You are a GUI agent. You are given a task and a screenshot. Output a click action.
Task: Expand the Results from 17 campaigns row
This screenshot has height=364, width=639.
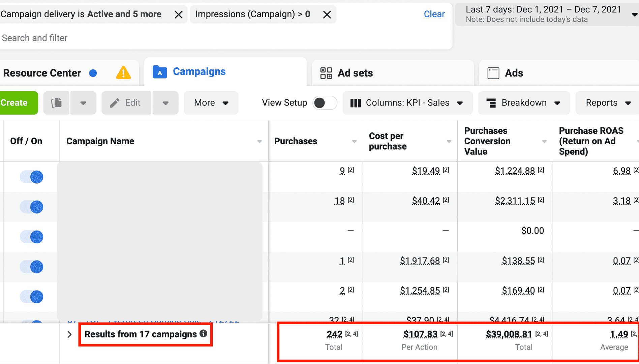(x=69, y=334)
